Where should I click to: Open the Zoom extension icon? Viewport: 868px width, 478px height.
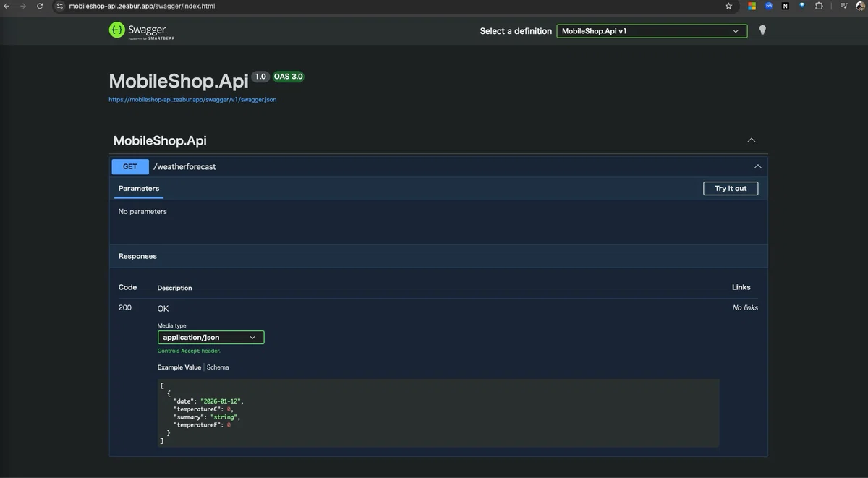[768, 6]
